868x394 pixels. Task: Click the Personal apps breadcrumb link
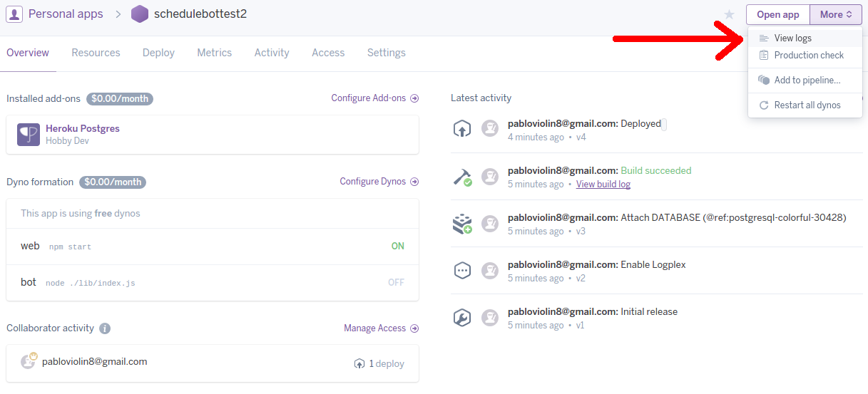[66, 14]
